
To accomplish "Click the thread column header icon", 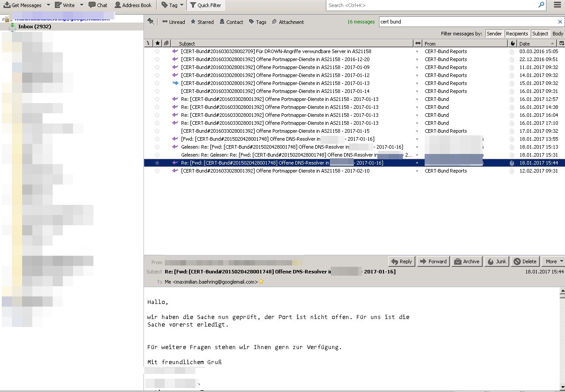I will (x=148, y=43).
